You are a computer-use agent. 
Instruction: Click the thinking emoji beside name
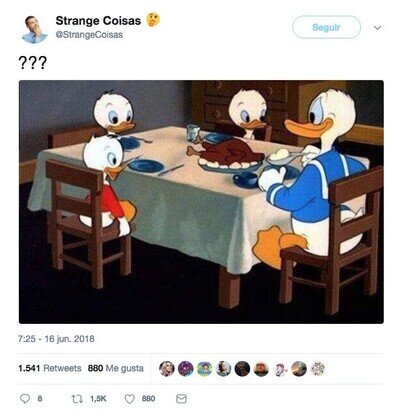154,20
